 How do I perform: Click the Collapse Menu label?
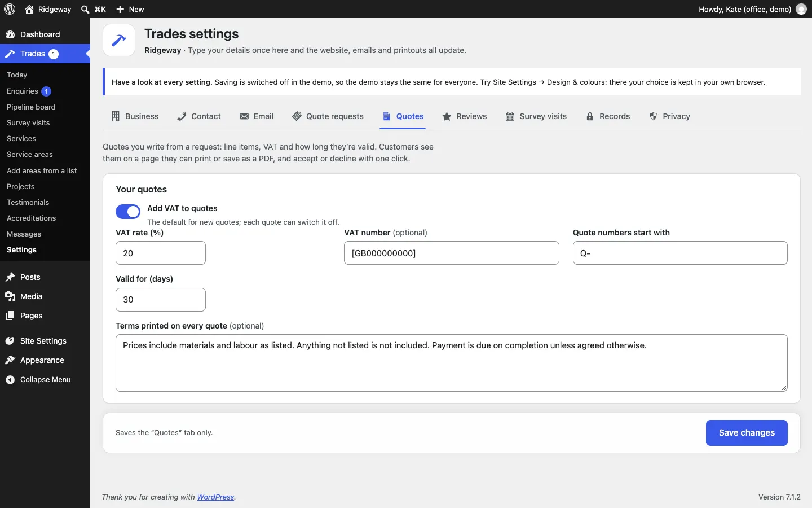[x=46, y=380]
